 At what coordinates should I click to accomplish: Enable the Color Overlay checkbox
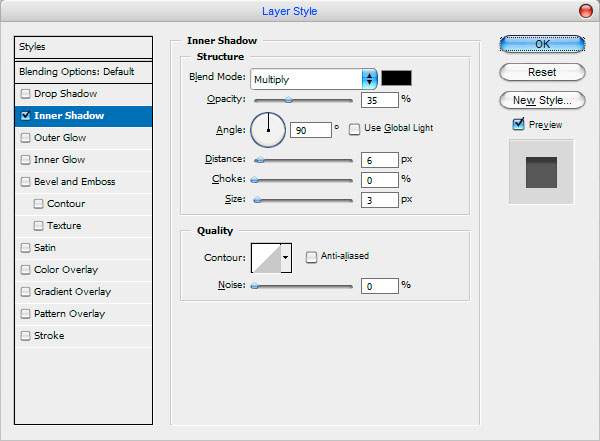click(26, 270)
